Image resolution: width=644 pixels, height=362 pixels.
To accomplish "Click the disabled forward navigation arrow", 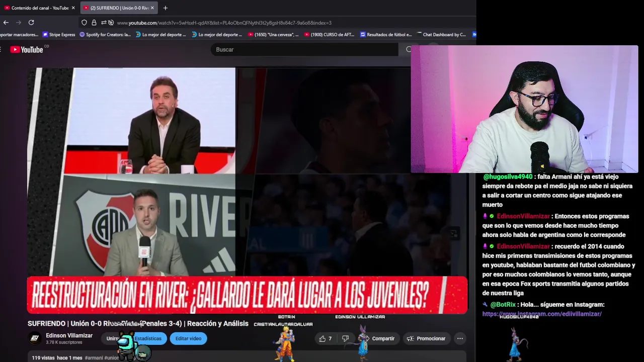I will coord(19,23).
